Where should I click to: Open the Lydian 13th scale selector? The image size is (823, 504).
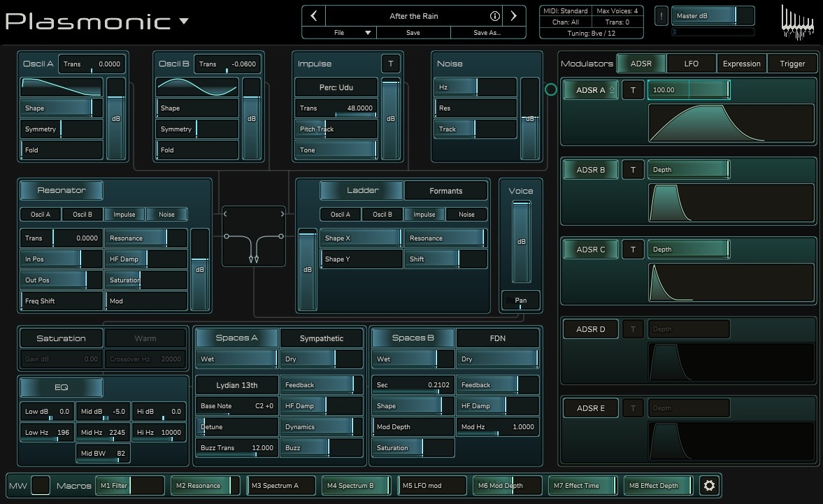[237, 385]
